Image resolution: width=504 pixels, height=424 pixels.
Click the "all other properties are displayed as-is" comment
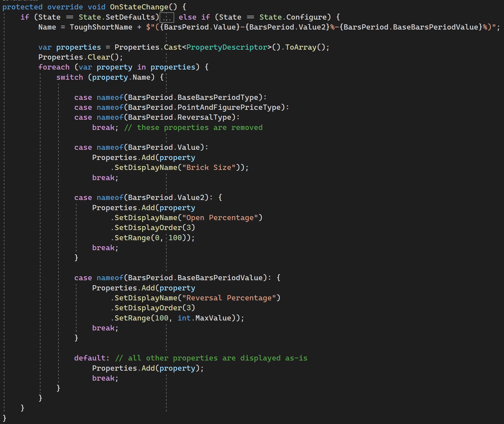(x=211, y=358)
